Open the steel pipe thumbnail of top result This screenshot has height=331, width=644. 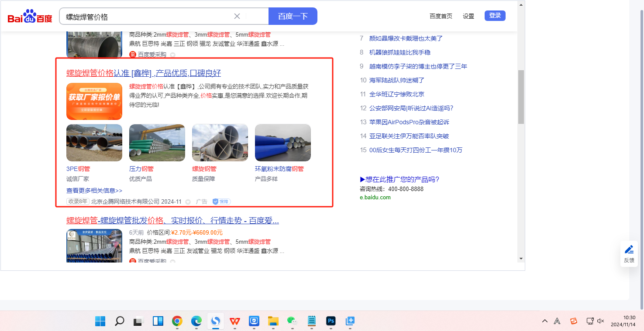click(x=94, y=44)
